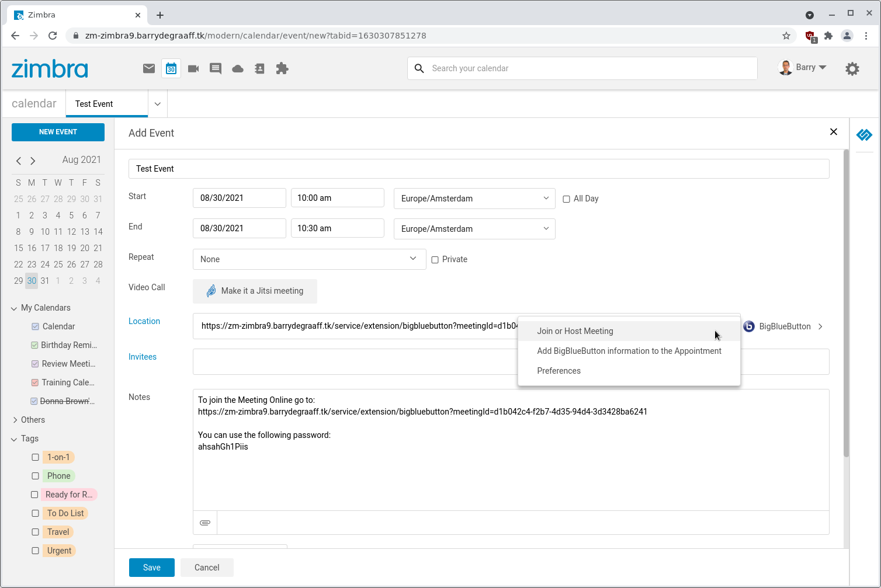Open the Video camera app icon
881x588 pixels.
point(193,69)
